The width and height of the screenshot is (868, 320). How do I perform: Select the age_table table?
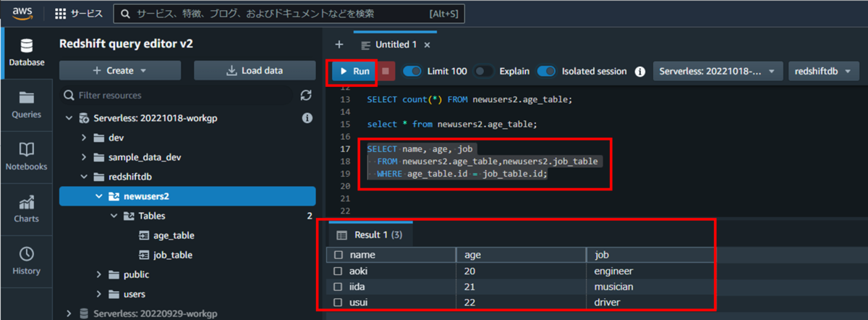tap(172, 235)
